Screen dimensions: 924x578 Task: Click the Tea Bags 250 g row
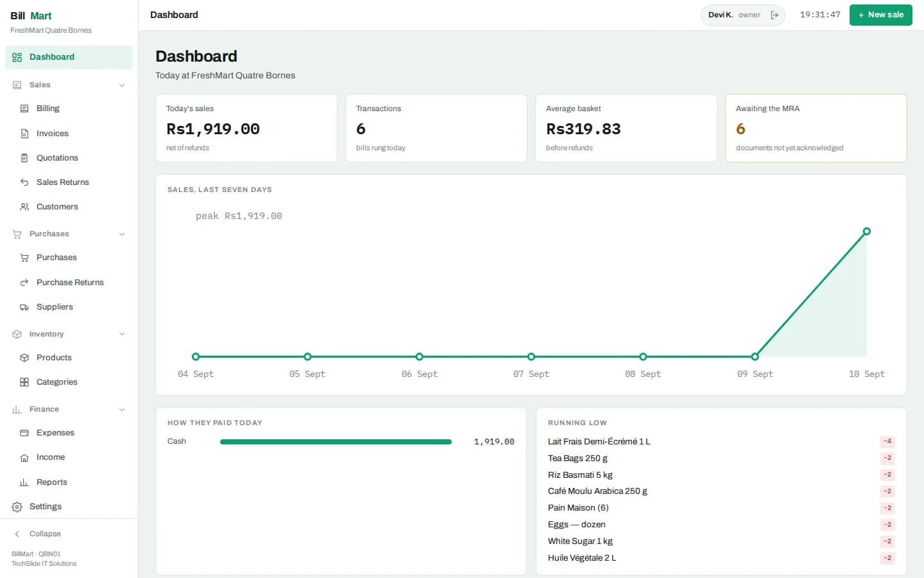[721, 458]
